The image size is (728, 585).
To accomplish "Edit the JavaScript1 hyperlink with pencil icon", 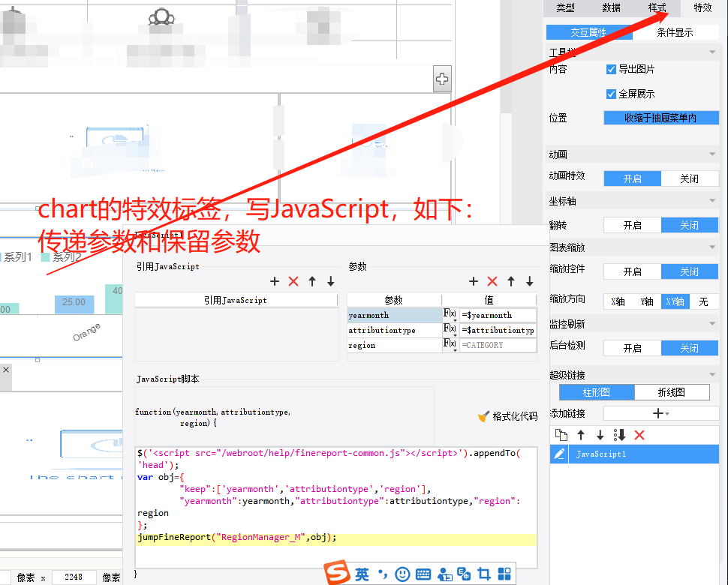I will (559, 454).
